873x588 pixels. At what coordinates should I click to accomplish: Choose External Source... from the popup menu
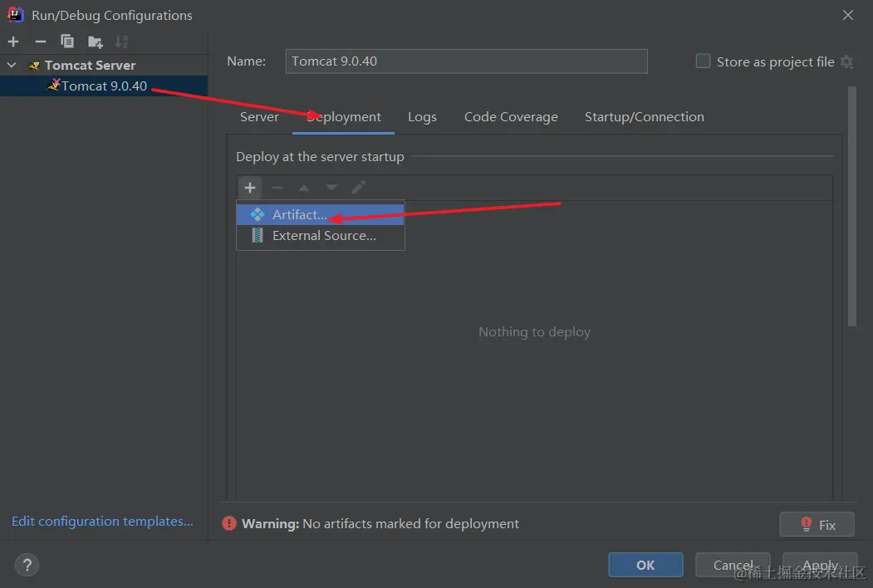pyautogui.click(x=320, y=236)
